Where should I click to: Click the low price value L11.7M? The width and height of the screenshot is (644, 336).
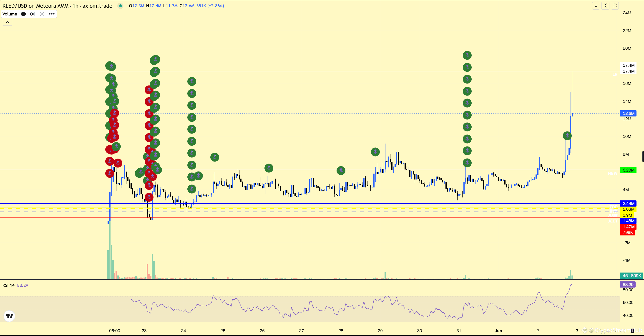(170, 6)
